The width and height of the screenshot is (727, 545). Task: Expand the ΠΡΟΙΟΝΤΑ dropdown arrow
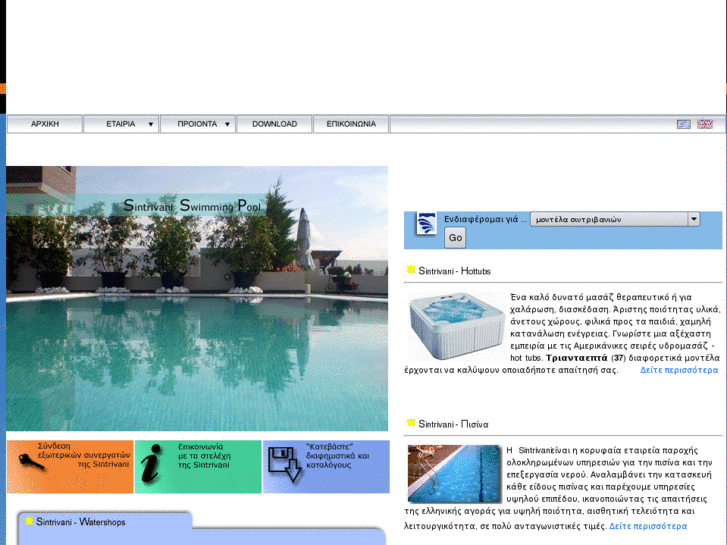[x=227, y=124]
